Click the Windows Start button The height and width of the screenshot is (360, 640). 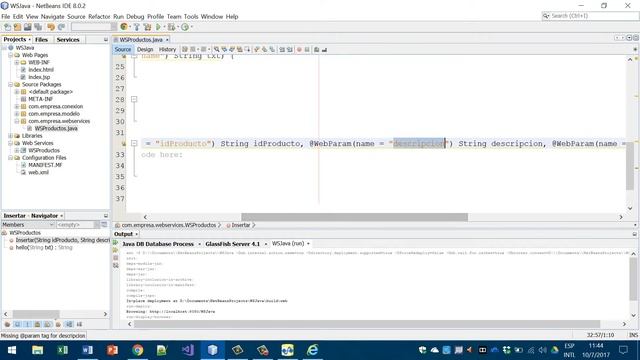12,350
